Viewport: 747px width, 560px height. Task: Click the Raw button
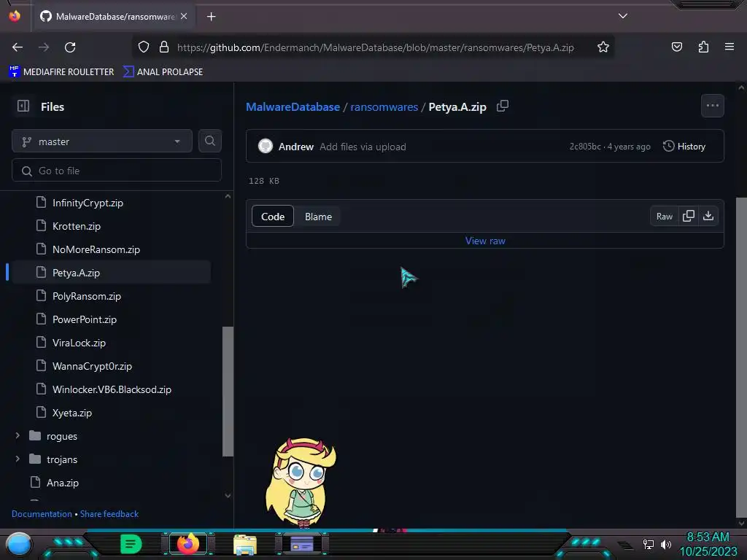(664, 216)
